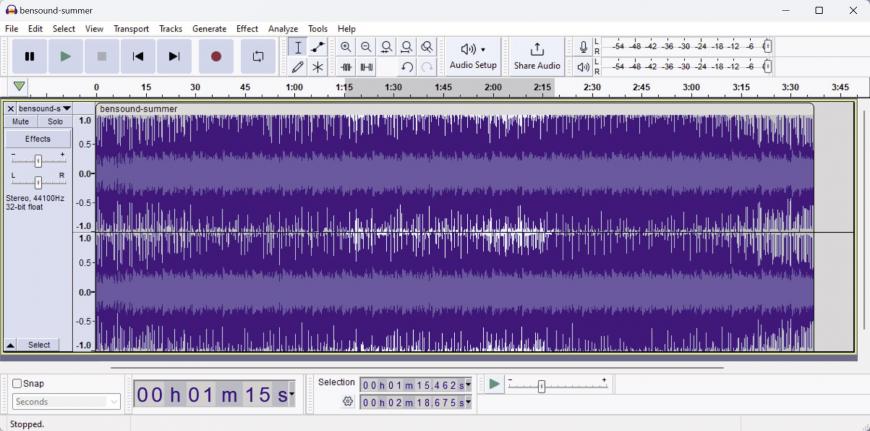Open the time display format dropdown arrow
The height and width of the screenshot is (431, 870).
point(292,394)
